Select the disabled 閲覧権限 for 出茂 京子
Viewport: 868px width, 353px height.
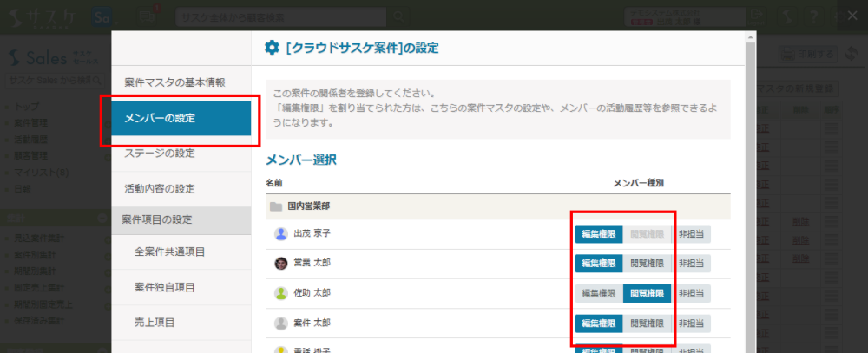click(648, 234)
